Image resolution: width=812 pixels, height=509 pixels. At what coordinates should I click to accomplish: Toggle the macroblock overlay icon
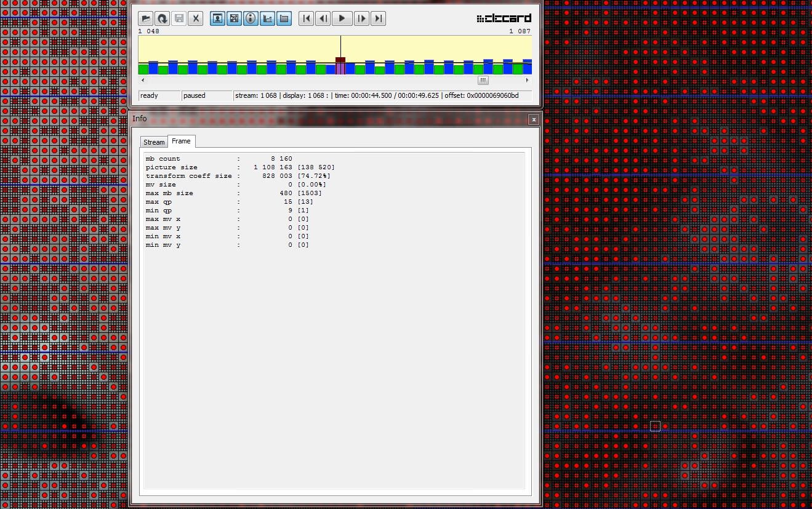pyautogui.click(x=234, y=18)
